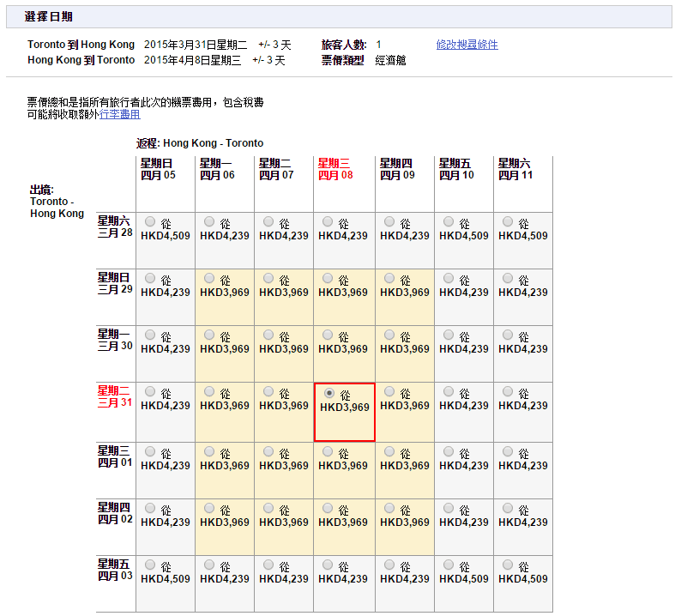Pick radio for 四月 01 departure, 四月 06 return
The width and height of the screenshot is (675, 616).
coord(210,452)
